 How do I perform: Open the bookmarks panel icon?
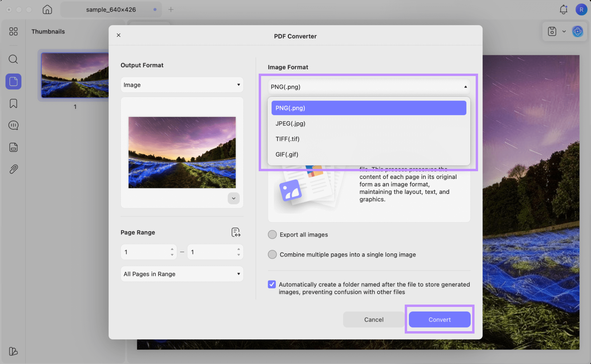click(x=13, y=103)
